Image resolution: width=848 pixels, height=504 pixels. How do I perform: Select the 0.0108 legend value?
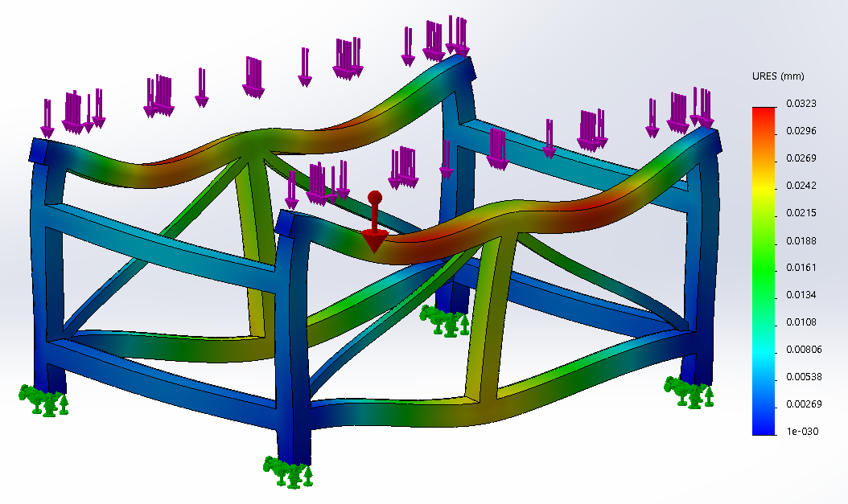coord(801,322)
